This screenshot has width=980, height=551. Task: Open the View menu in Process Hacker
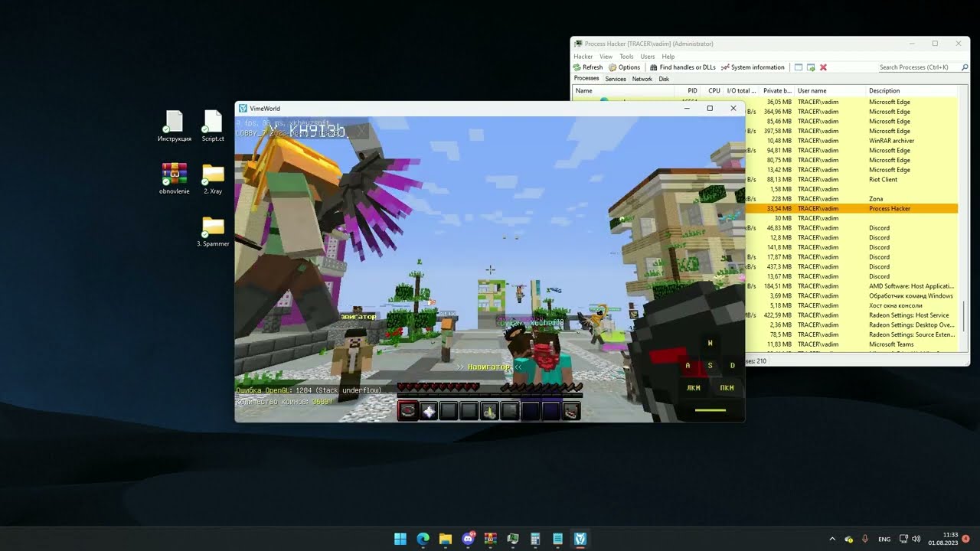tap(606, 57)
